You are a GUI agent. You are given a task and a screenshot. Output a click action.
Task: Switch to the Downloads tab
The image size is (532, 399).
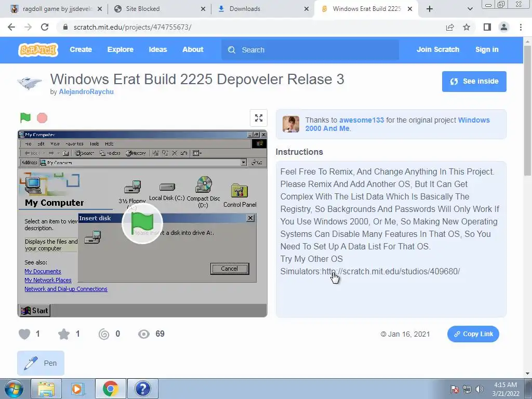262,9
